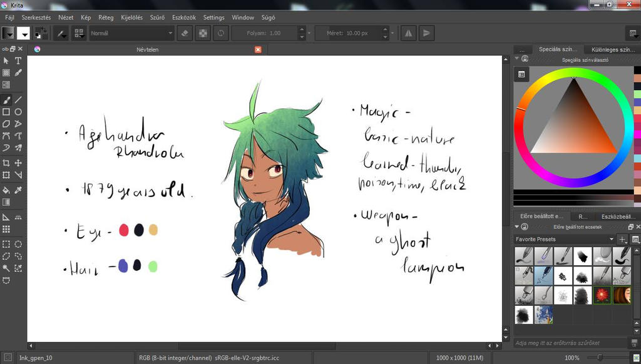Select the Crop tool
Viewport: 641px width, 364px height.
6,163
